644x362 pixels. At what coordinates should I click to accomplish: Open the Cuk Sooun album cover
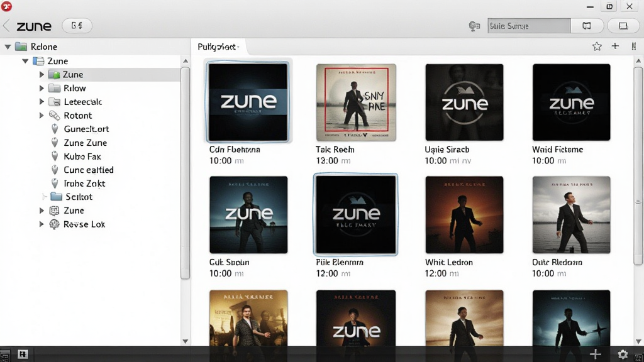pyautogui.click(x=248, y=215)
